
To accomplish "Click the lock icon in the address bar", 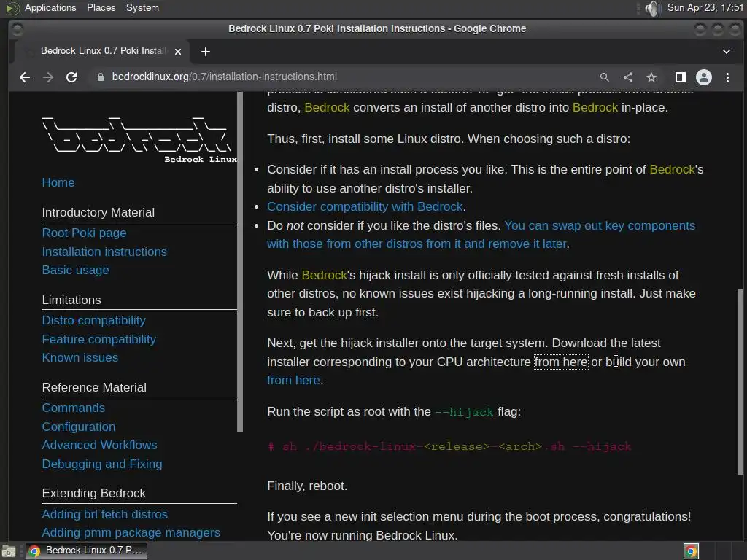I will tap(101, 77).
